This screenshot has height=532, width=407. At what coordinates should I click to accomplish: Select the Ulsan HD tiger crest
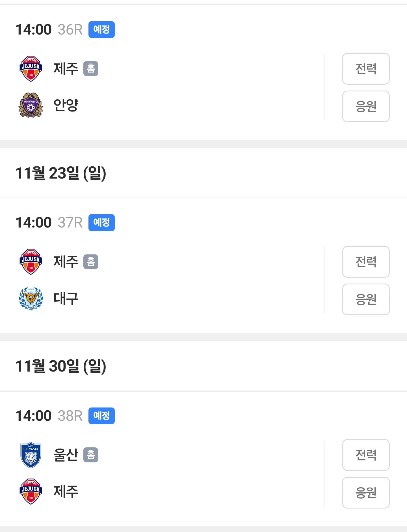point(31,455)
